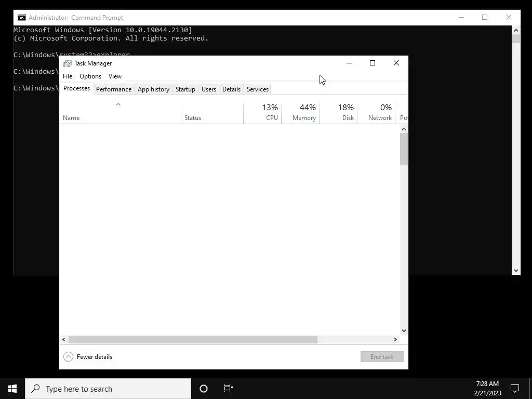Sort processes by Name column
532x399 pixels.
[x=120, y=113]
